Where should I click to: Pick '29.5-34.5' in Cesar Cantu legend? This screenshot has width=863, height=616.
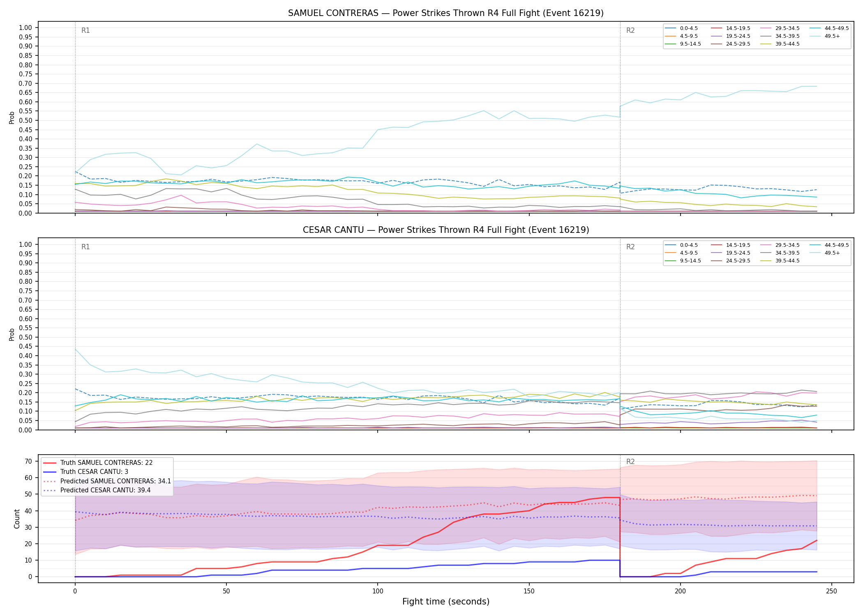pyautogui.click(x=781, y=245)
